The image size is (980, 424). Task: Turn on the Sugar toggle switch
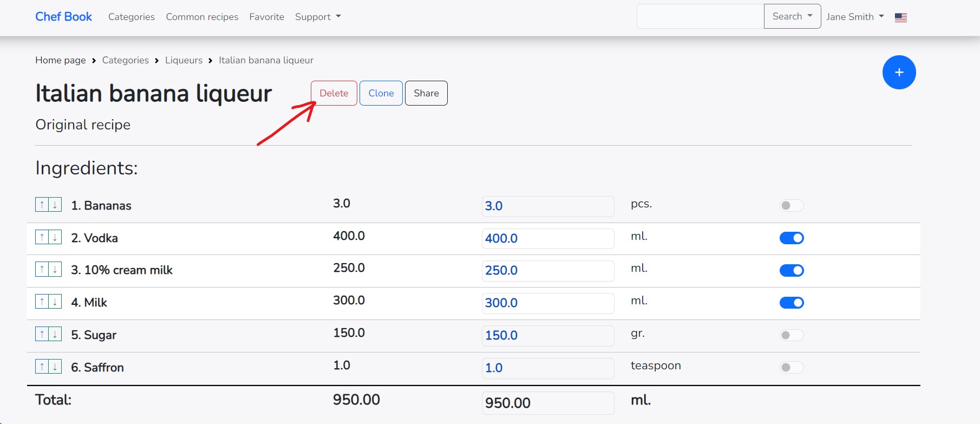pos(792,335)
